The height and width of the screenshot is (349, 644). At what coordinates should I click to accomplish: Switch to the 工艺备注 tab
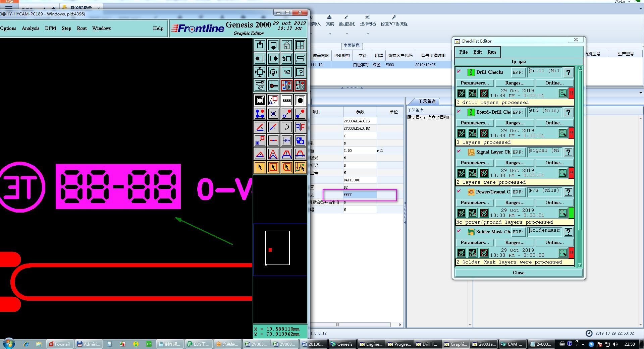click(x=427, y=101)
